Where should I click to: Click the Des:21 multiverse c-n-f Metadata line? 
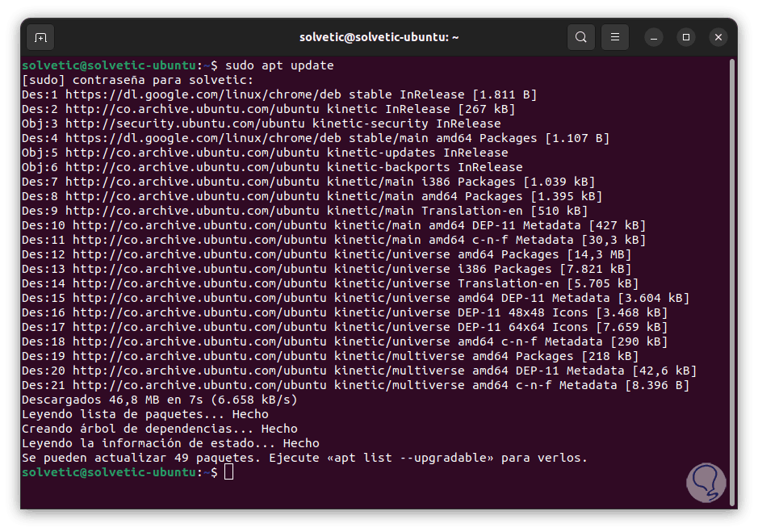tap(355, 385)
